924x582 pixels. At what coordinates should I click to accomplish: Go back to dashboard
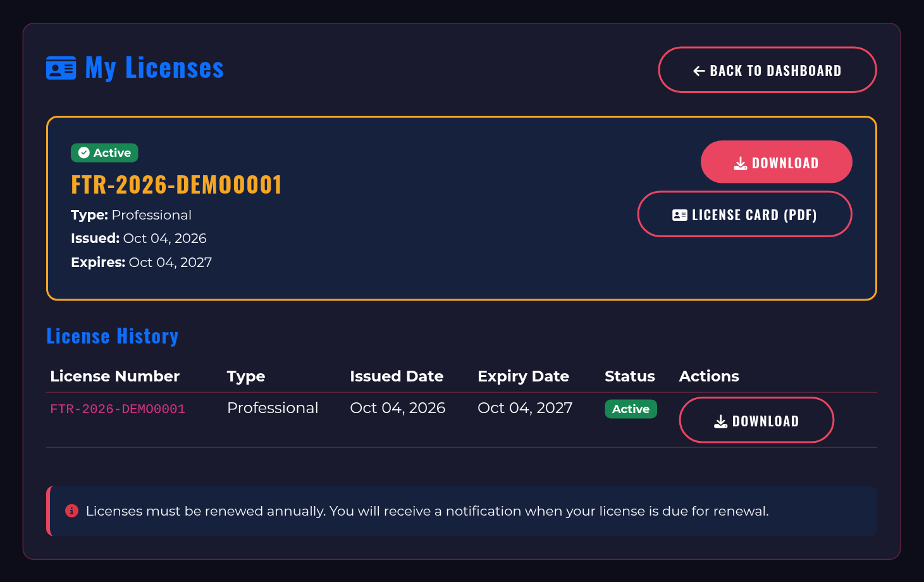pyautogui.click(x=767, y=70)
